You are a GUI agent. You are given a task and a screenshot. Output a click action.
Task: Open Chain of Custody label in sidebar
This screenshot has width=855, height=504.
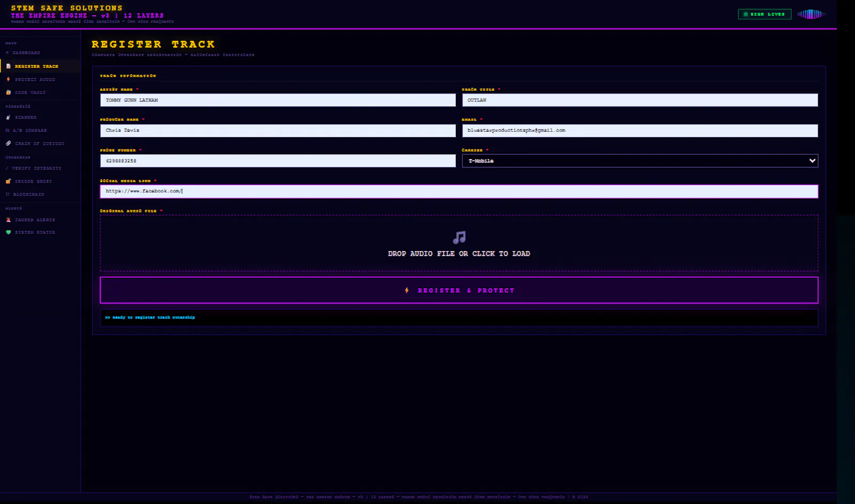coord(40,144)
